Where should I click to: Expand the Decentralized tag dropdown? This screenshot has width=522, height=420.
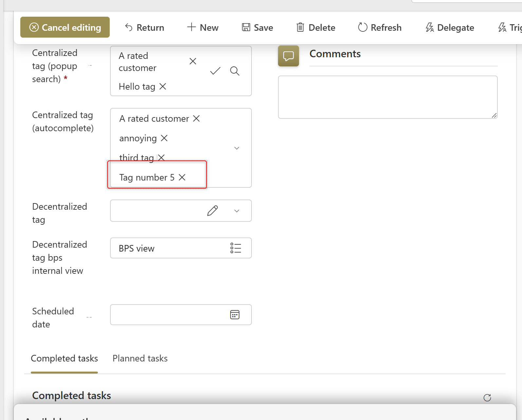click(x=237, y=211)
